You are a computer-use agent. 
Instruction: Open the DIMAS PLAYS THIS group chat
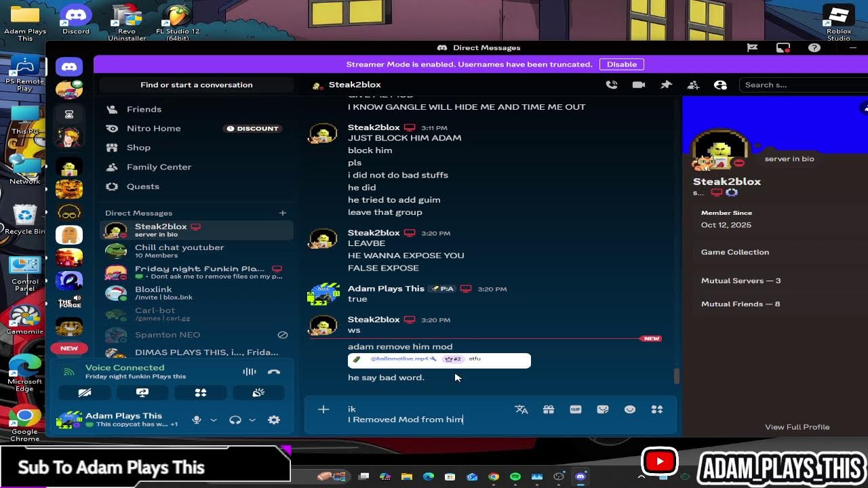(x=197, y=352)
